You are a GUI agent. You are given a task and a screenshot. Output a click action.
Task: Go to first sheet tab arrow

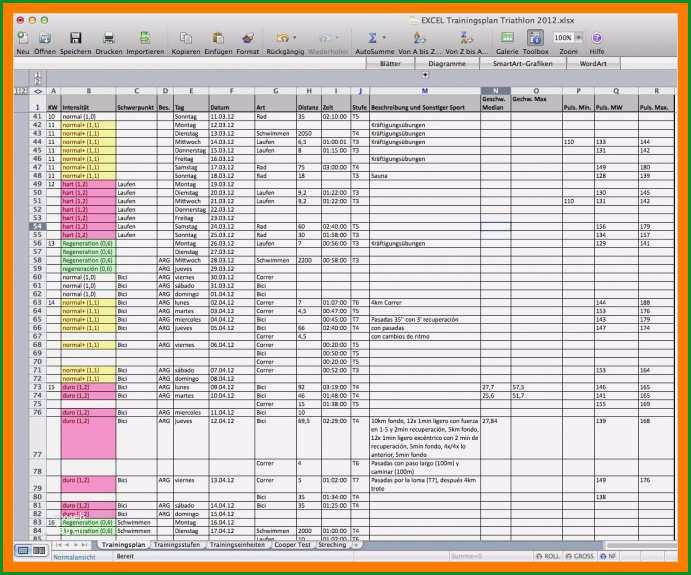coord(59,545)
